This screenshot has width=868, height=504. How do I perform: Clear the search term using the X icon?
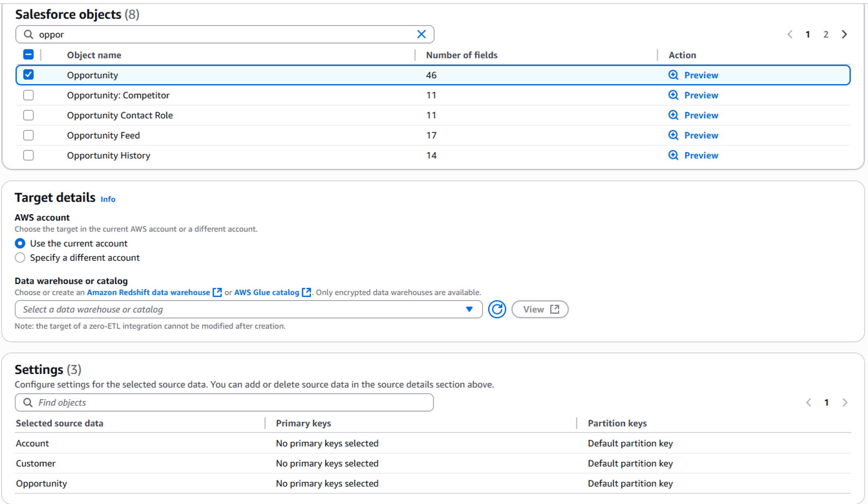(x=421, y=34)
